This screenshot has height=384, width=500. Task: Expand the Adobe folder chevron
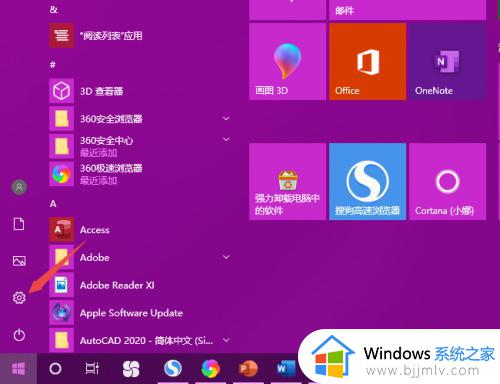[x=226, y=257]
